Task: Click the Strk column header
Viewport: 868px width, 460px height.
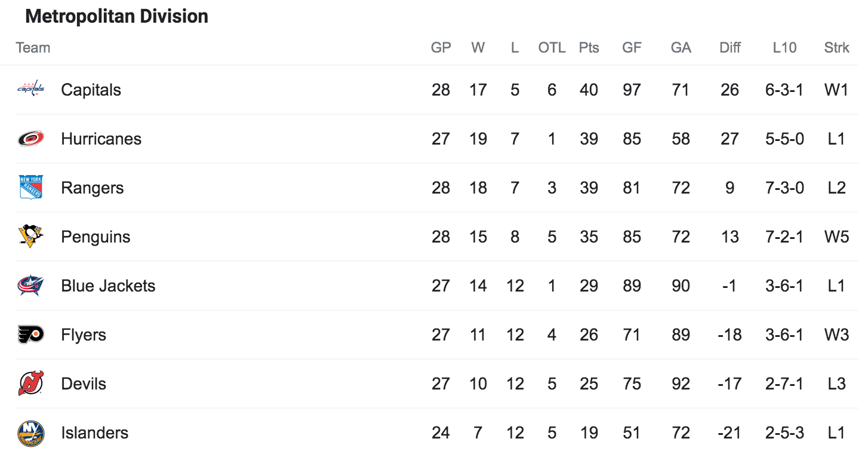Action: pyautogui.click(x=836, y=48)
